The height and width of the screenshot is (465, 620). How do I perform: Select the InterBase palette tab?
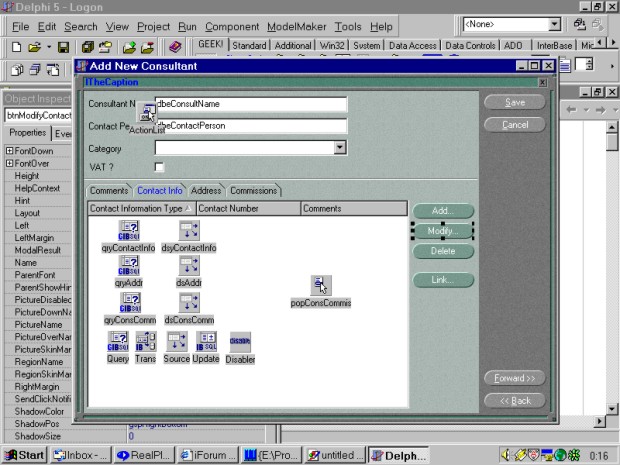click(554, 46)
